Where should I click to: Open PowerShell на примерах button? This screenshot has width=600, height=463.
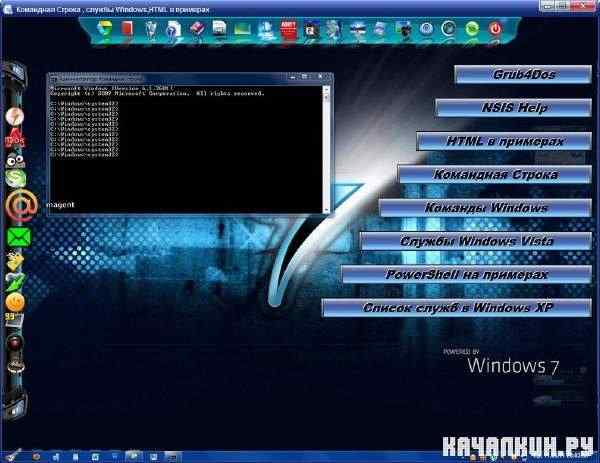pyautogui.click(x=467, y=274)
